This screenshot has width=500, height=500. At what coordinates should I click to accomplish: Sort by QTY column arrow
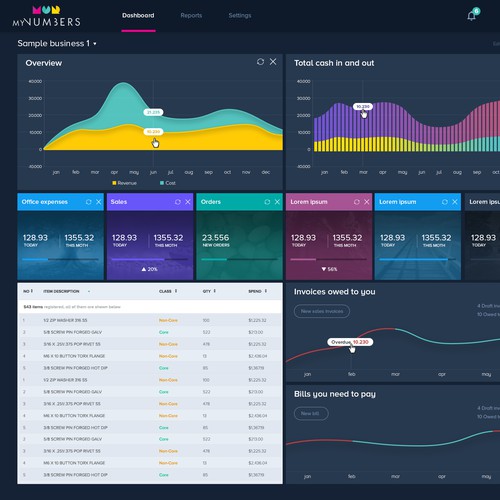215,291
